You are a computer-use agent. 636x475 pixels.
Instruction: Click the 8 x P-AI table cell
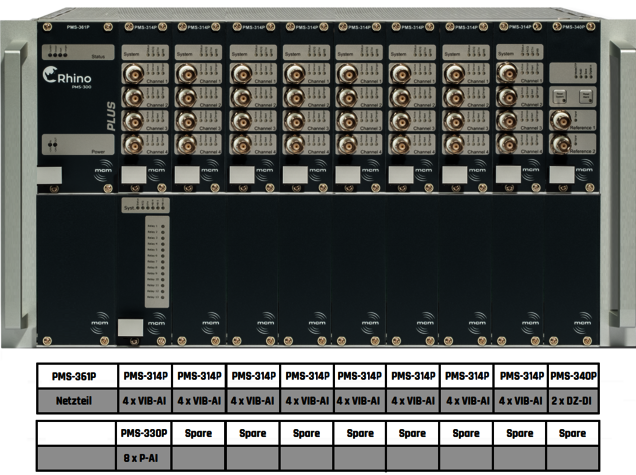(143, 458)
